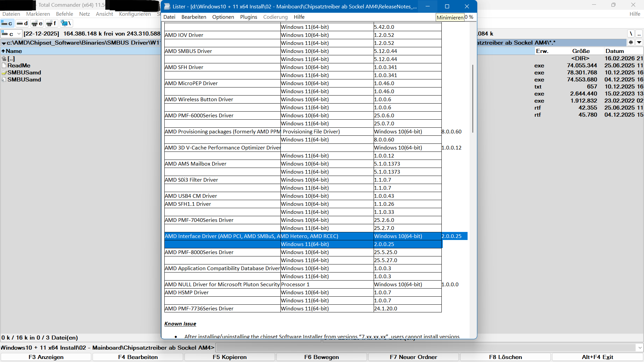Expand directory history arrow in right panel
The height and width of the screenshot is (362, 644).
[639, 43]
